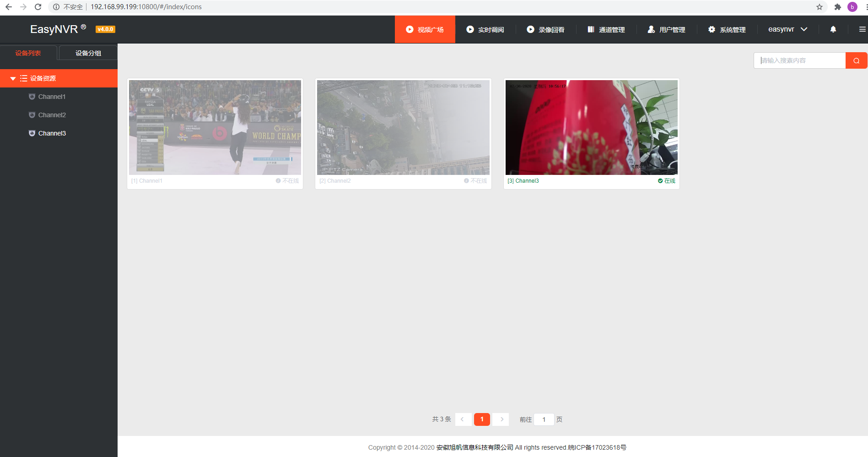Bookmark this page with the star icon
This screenshot has height=457, width=868.
819,7
